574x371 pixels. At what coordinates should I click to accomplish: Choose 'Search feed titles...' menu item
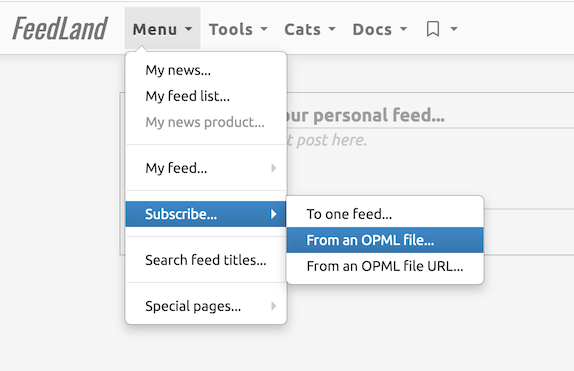click(206, 260)
